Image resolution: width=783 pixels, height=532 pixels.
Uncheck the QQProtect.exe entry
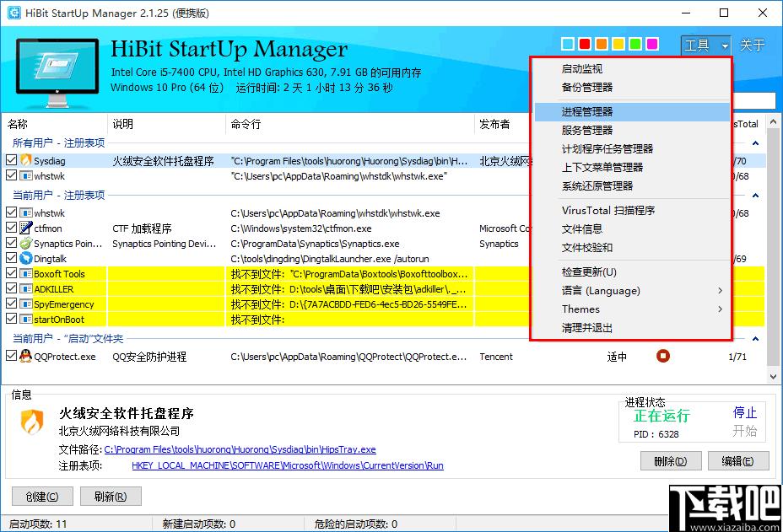(12, 356)
